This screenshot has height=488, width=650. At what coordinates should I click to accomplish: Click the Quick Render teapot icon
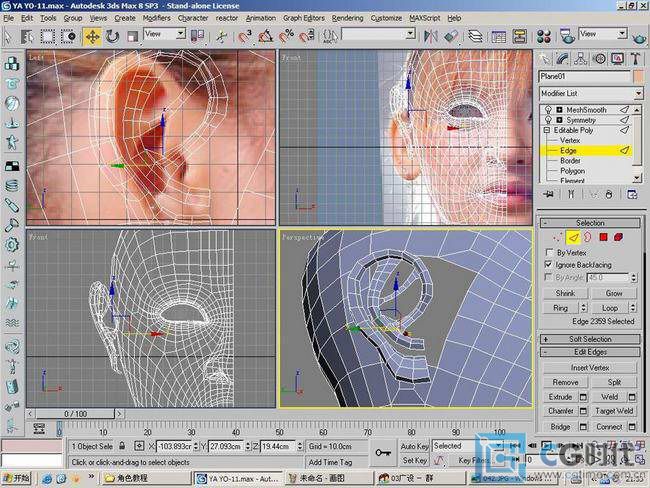click(x=639, y=39)
